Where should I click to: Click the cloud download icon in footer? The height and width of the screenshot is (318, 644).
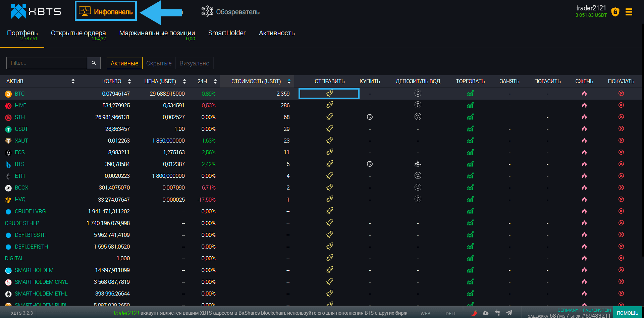coord(486,313)
